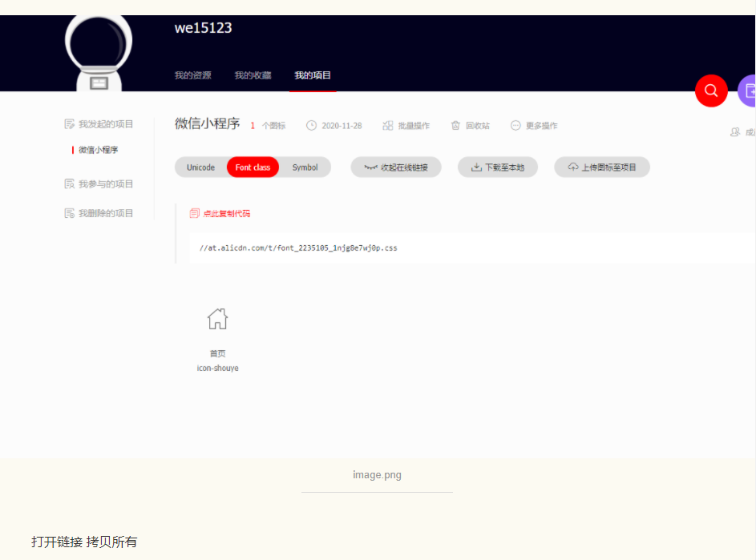Click the clock icon beside 2020-11-28
Viewport: 756px width, 560px height.
coord(312,126)
